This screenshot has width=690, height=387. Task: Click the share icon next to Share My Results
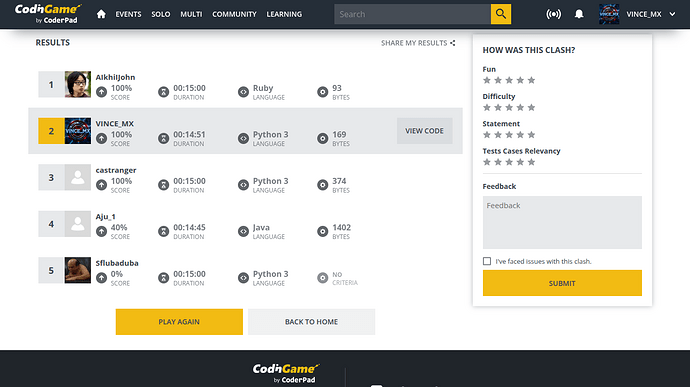(452, 43)
